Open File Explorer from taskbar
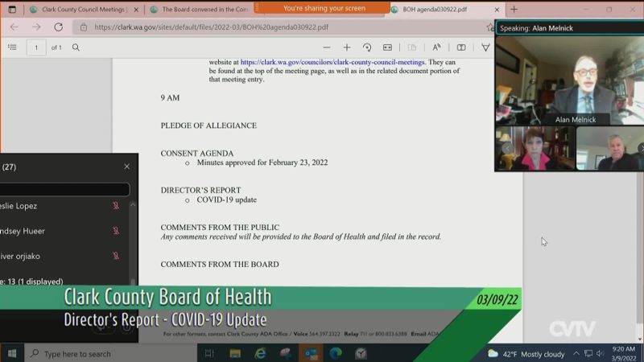The height and width of the screenshot is (362, 644). [235, 353]
